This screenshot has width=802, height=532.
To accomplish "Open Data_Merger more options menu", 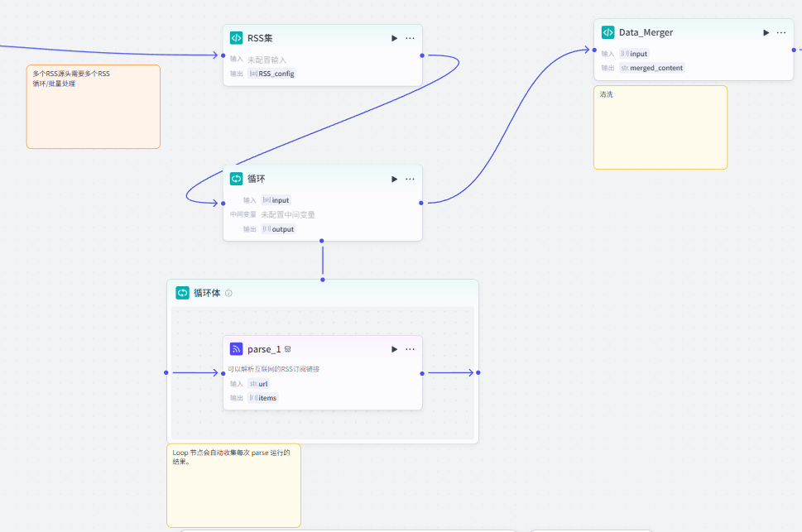I will [x=781, y=33].
